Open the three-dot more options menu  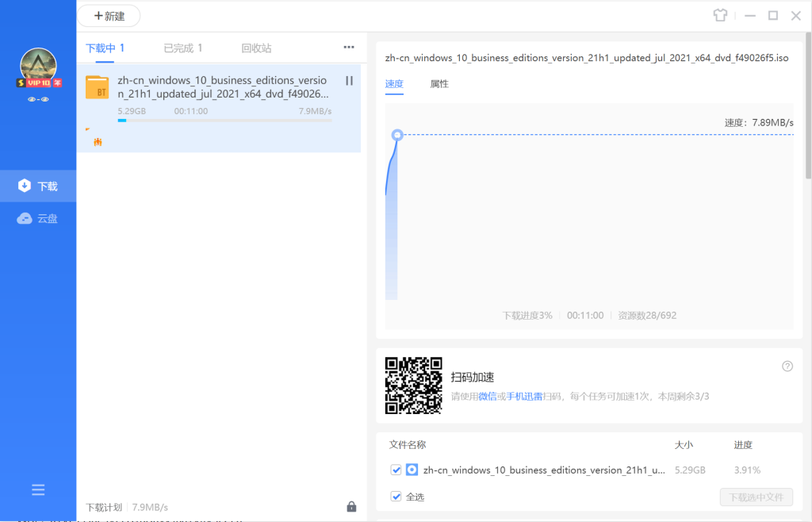(348, 47)
